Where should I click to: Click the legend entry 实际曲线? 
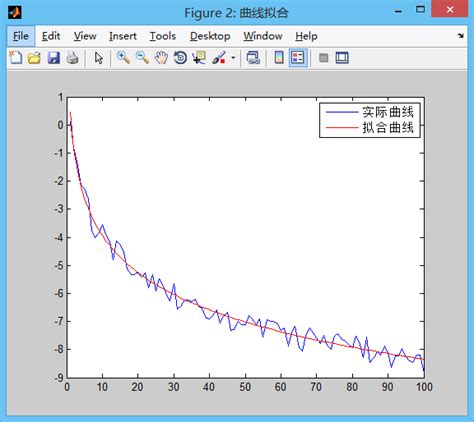(388, 112)
